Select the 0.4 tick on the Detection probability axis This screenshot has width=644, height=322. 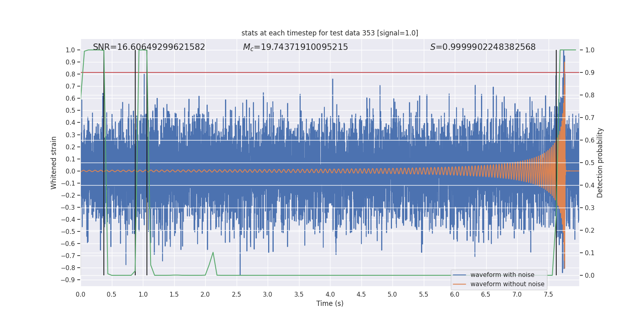[590, 185]
